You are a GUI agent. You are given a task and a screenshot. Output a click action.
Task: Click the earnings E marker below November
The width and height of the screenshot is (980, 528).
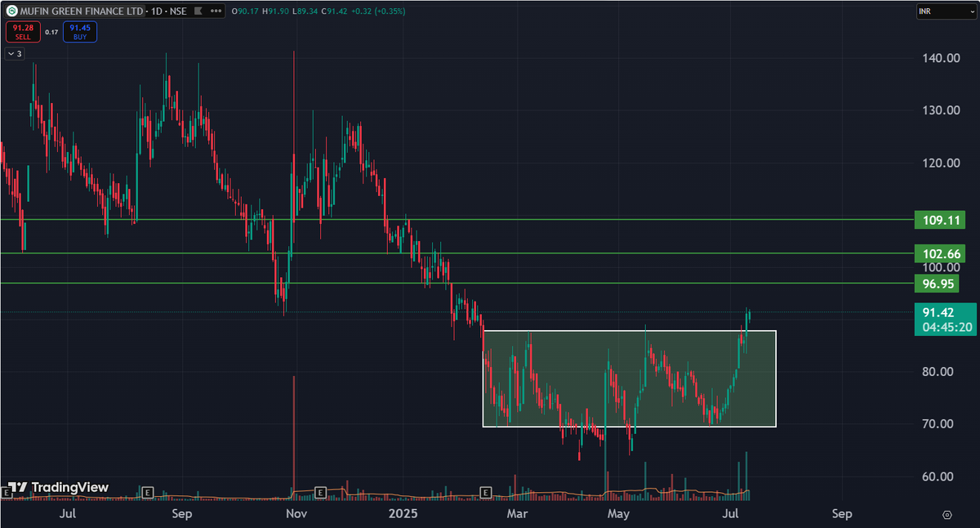click(x=320, y=493)
